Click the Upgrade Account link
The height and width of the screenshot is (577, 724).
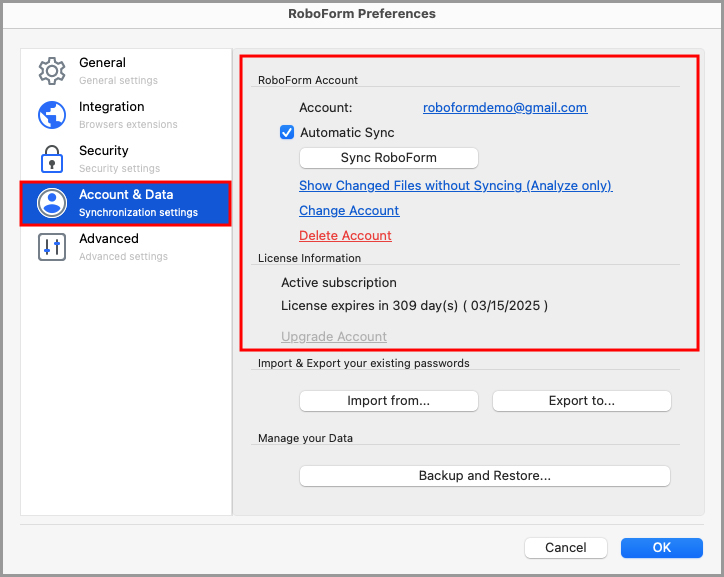pyautogui.click(x=334, y=337)
